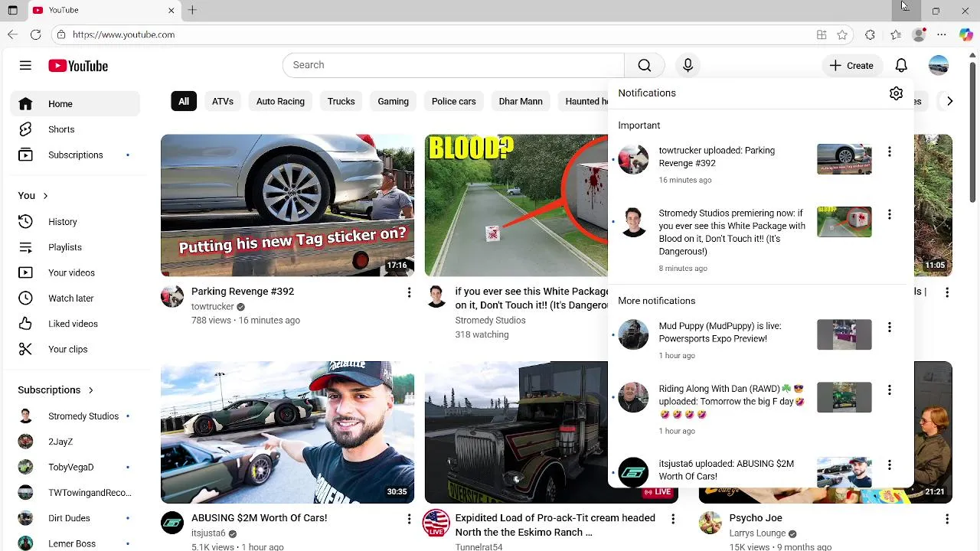Screen dimensions: 980x551
Task: Open Parking Revenge #392 video title
Action: pos(243,292)
